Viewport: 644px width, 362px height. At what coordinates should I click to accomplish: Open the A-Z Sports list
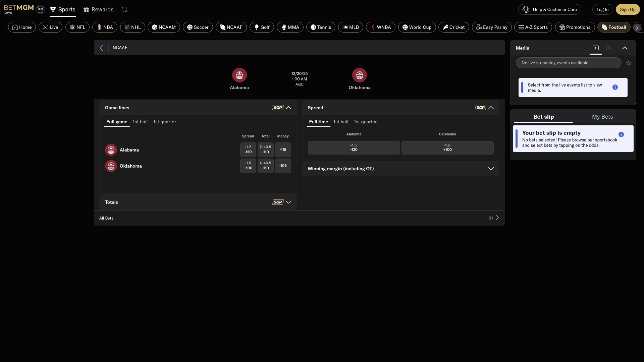[533, 27]
